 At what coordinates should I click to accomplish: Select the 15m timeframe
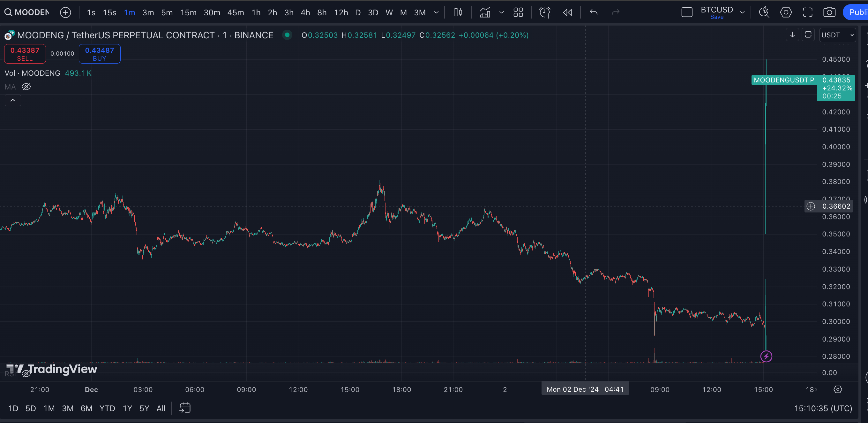tap(188, 12)
